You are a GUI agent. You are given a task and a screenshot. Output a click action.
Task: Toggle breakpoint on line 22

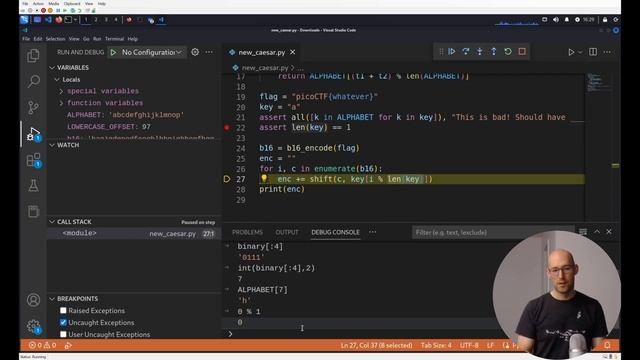[x=227, y=127]
